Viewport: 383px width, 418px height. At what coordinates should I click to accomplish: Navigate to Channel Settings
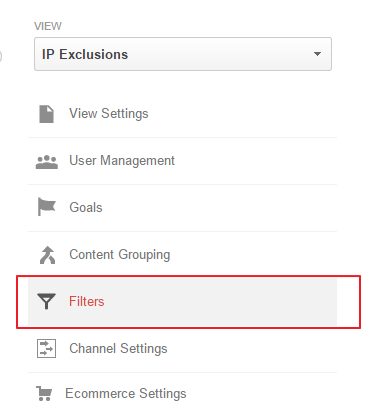[x=118, y=349]
